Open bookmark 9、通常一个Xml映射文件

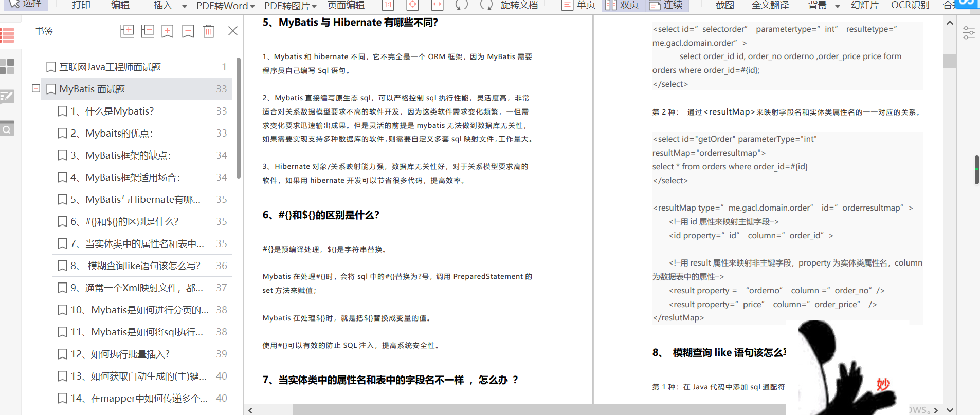tap(142, 288)
